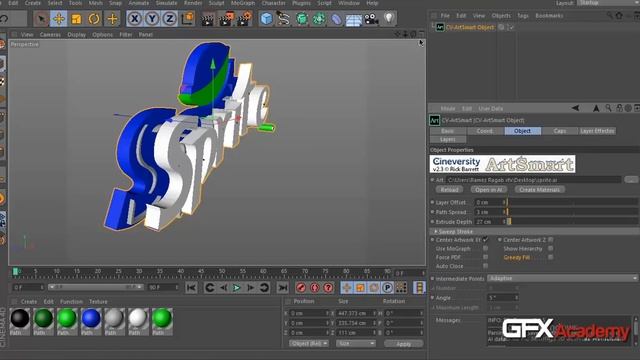
Task: Enable Use MoGraph checkbox
Action: pyautogui.click(x=485, y=248)
